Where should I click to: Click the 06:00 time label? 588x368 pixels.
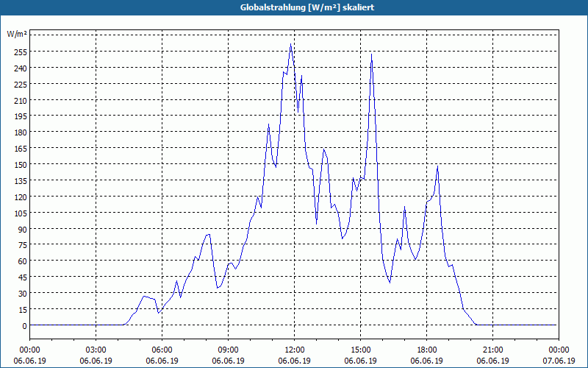pyautogui.click(x=162, y=350)
